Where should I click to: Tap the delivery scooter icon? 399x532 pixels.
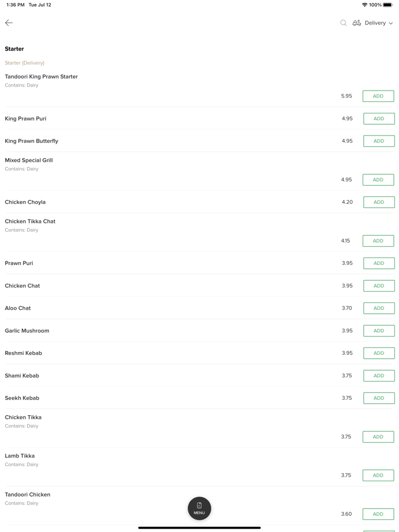357,23
